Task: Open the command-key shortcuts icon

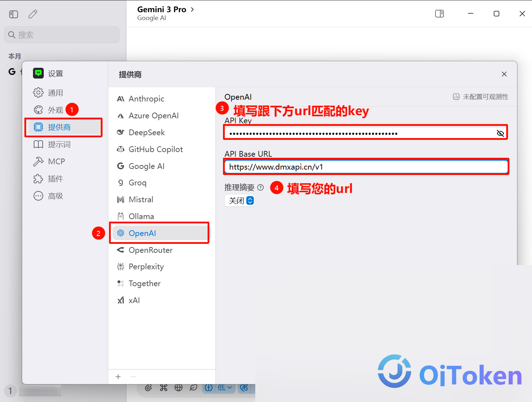Action: pos(163,388)
